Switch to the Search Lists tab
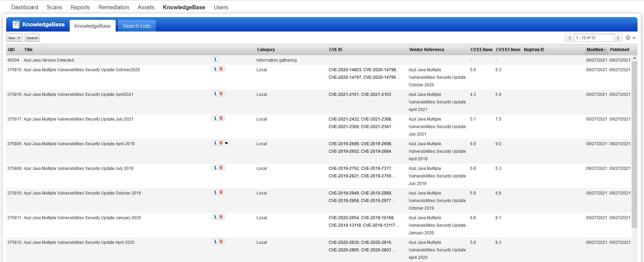This screenshot has width=644, height=262. click(x=137, y=26)
